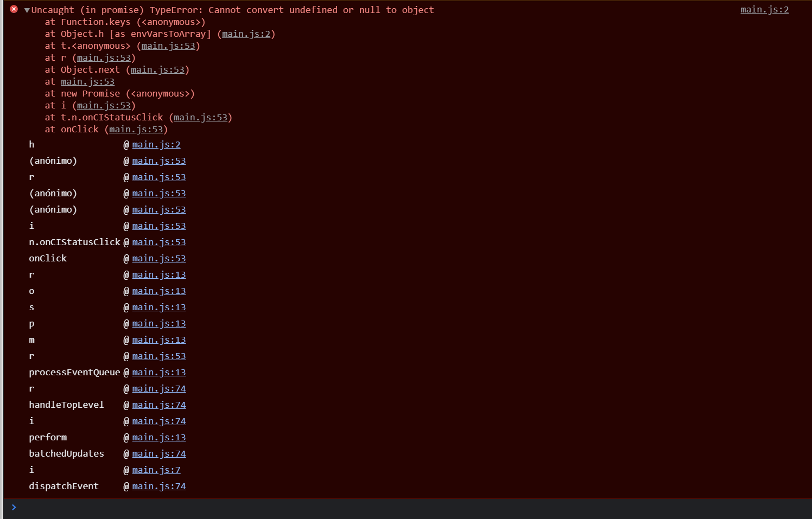Viewport: 812px width, 519px height.
Task: Open main.js:2 next to envVarsToArray frame
Action: click(x=247, y=34)
